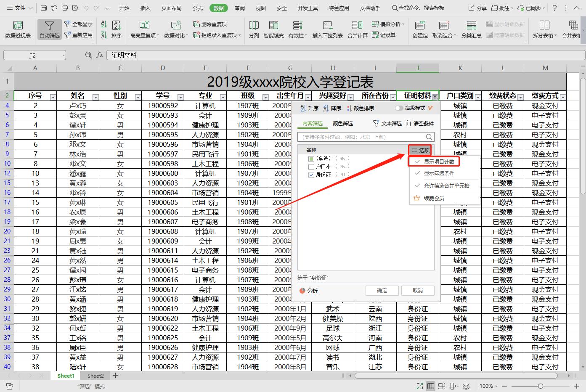This screenshot has width=586, height=392.
Task: Click the 取消 button in filter dialog
Action: [418, 290]
